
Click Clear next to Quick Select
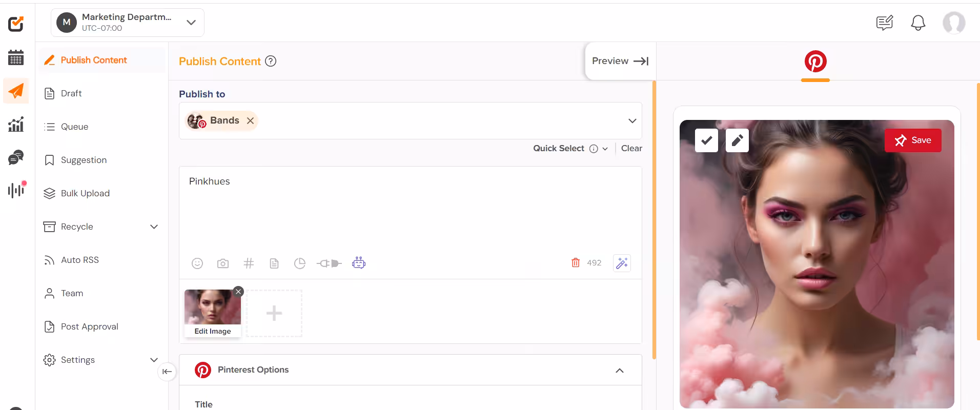point(631,149)
